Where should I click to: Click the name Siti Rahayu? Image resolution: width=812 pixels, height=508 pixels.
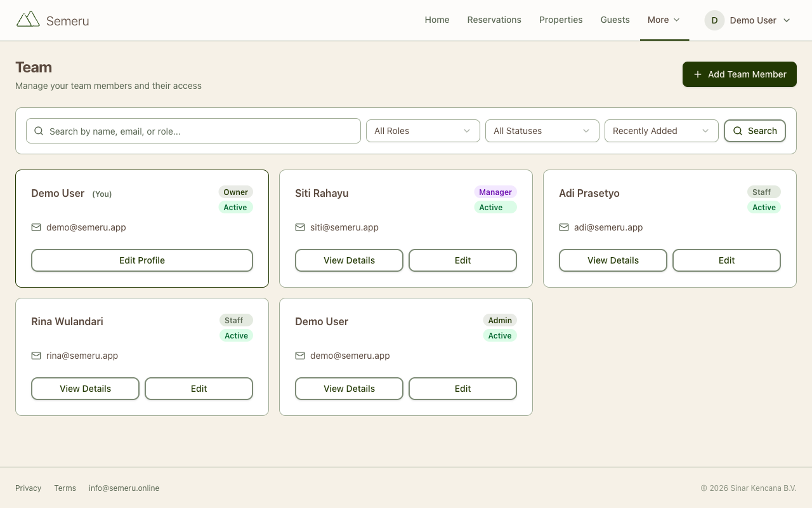(x=322, y=193)
